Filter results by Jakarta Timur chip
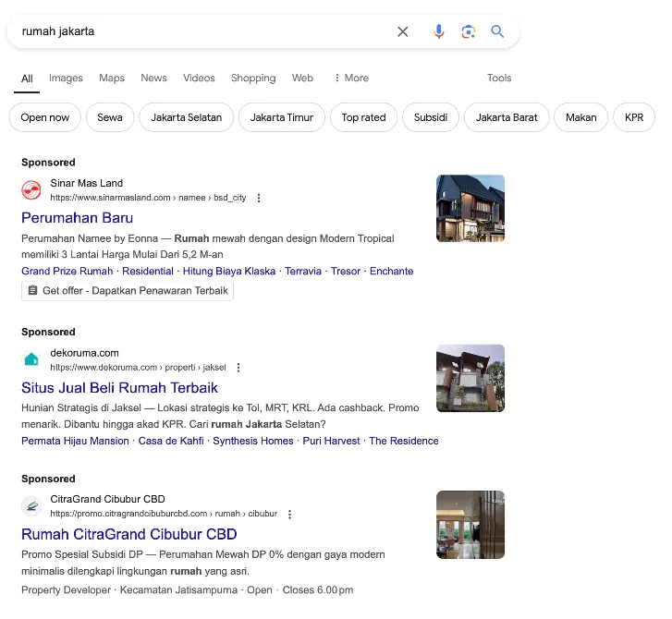This screenshot has width=672, height=619. click(x=282, y=117)
